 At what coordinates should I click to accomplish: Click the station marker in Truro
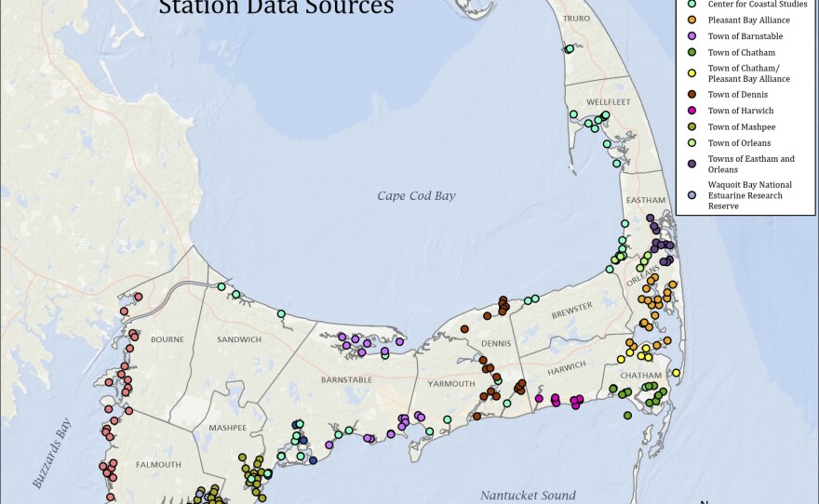coord(569,49)
